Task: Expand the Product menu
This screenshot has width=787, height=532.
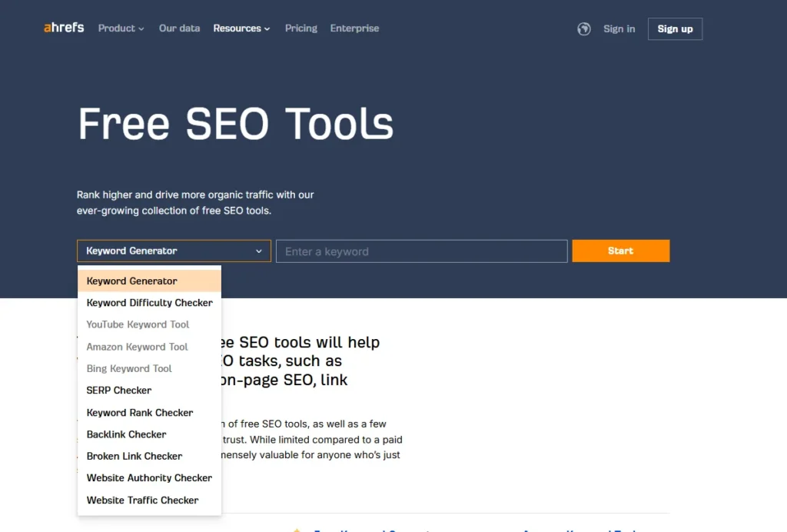Action: coord(121,28)
